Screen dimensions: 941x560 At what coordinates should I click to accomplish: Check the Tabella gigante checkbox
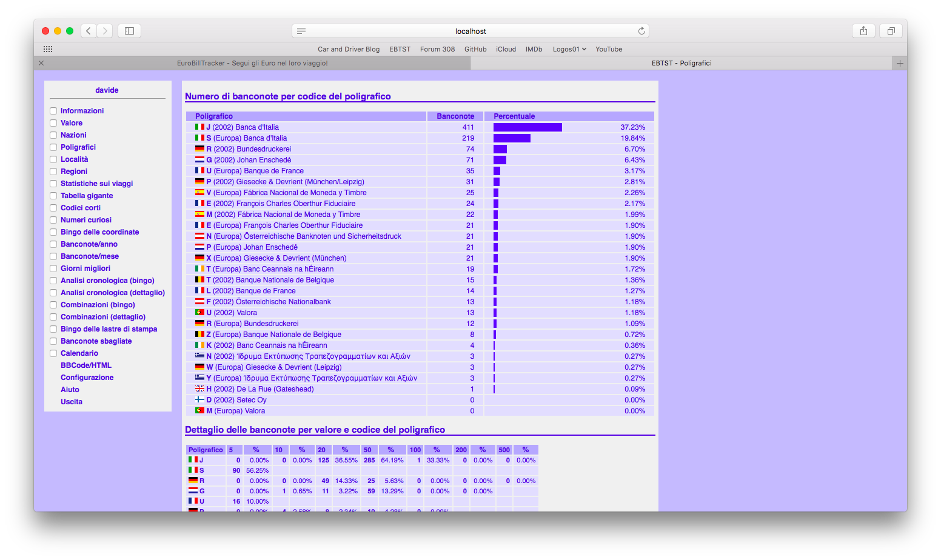[53, 196]
